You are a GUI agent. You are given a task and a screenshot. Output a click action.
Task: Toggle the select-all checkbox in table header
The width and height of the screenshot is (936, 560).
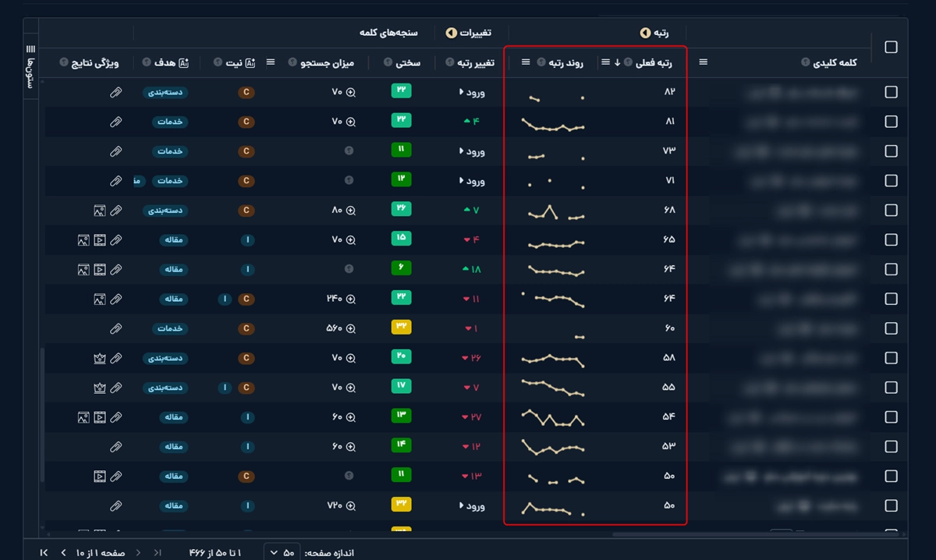click(891, 47)
